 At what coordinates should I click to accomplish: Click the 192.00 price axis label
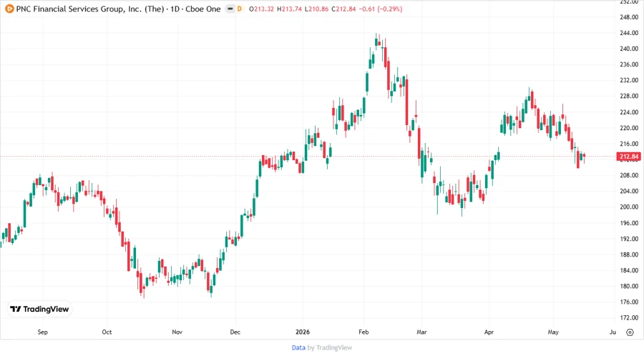pyautogui.click(x=629, y=239)
